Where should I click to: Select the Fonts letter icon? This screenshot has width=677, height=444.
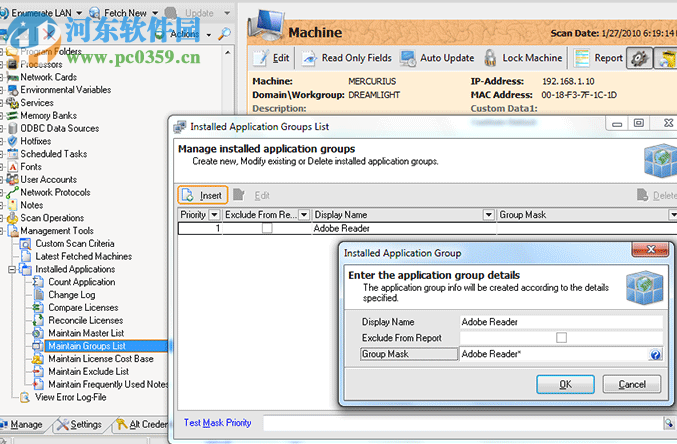click(13, 167)
